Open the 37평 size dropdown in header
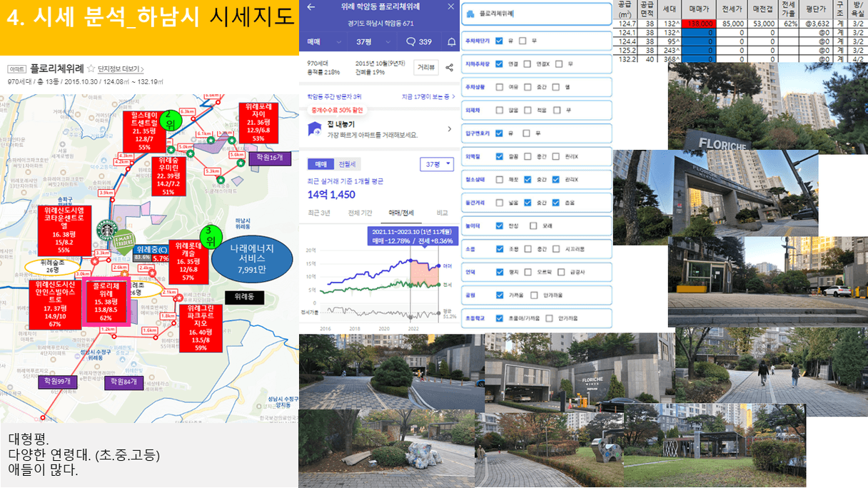The image size is (868, 488). (371, 42)
